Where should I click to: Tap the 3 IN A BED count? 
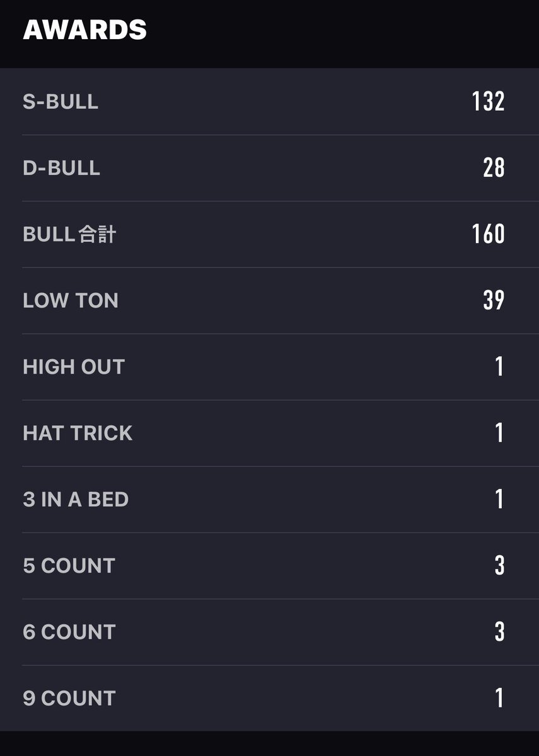[500, 499]
